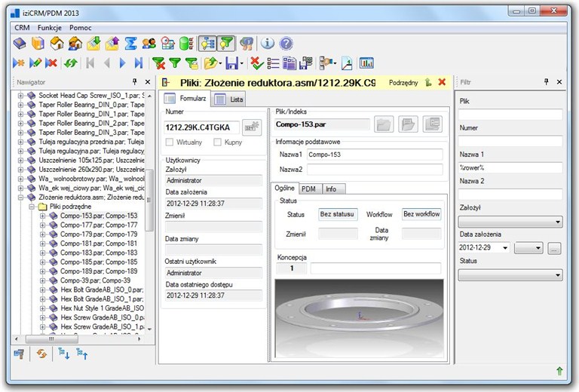The image size is (579, 392).
Task: Go to next record blue arrow
Action: [122, 63]
